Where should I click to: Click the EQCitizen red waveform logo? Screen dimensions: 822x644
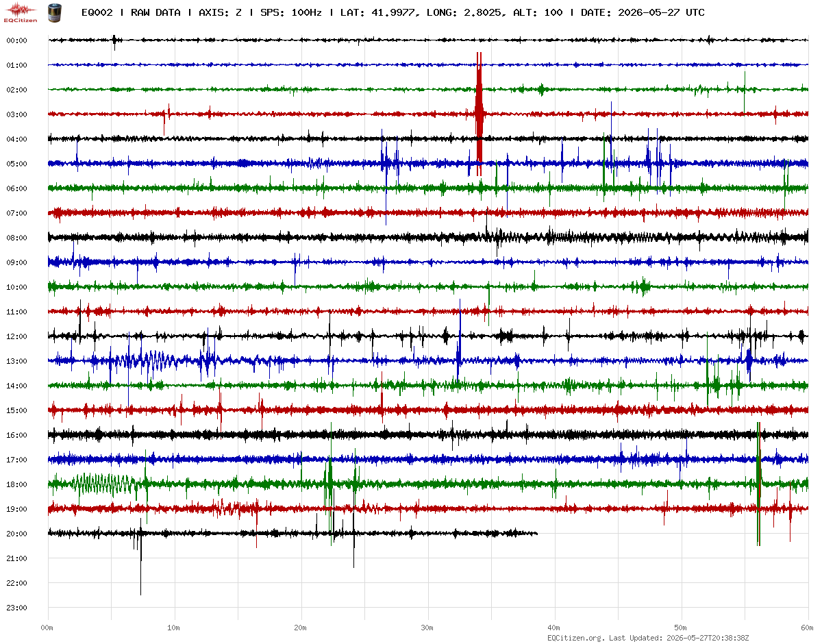pos(21,12)
